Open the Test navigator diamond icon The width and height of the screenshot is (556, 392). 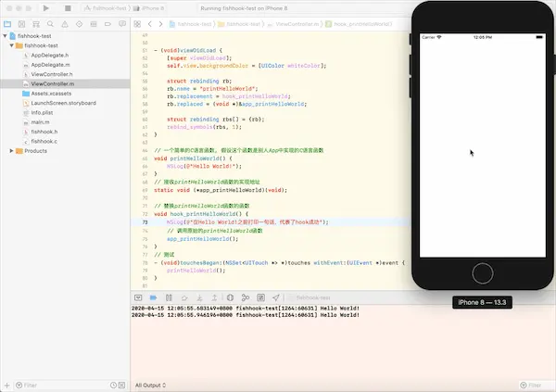click(x=79, y=24)
